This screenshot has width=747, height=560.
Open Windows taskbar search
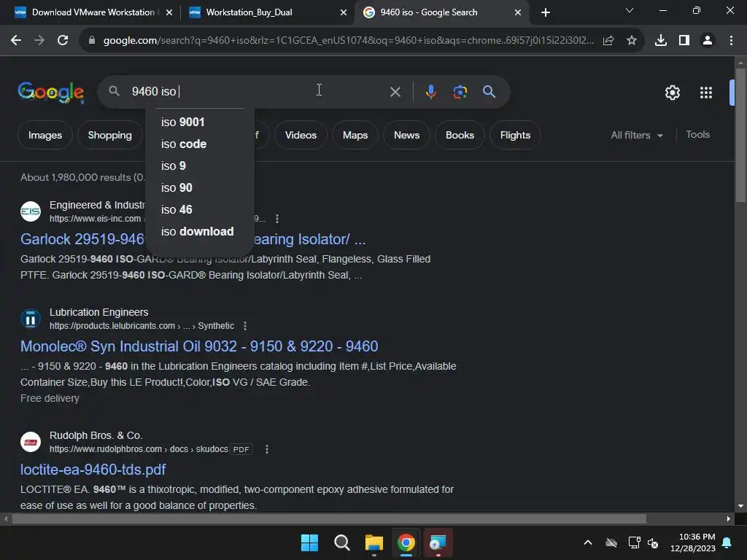(341, 542)
